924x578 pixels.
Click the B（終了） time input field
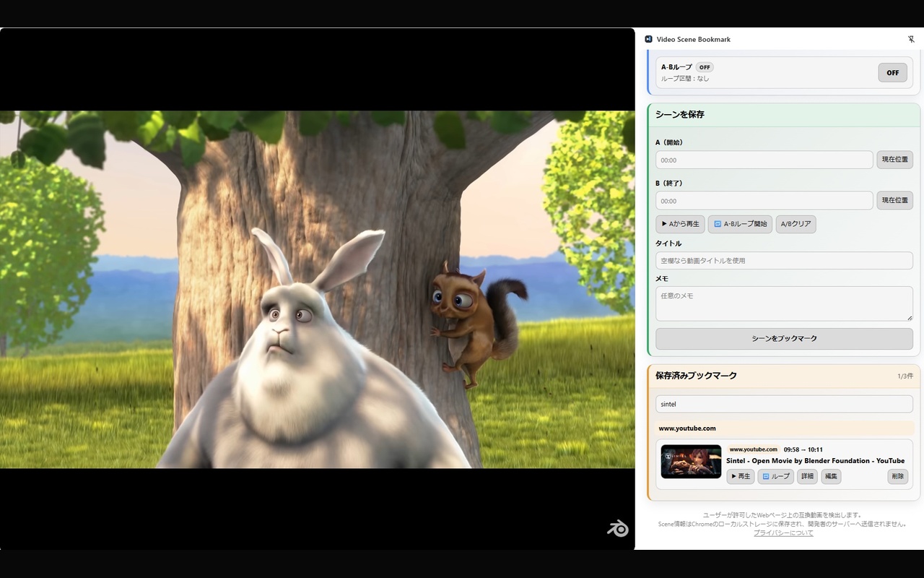[764, 201]
